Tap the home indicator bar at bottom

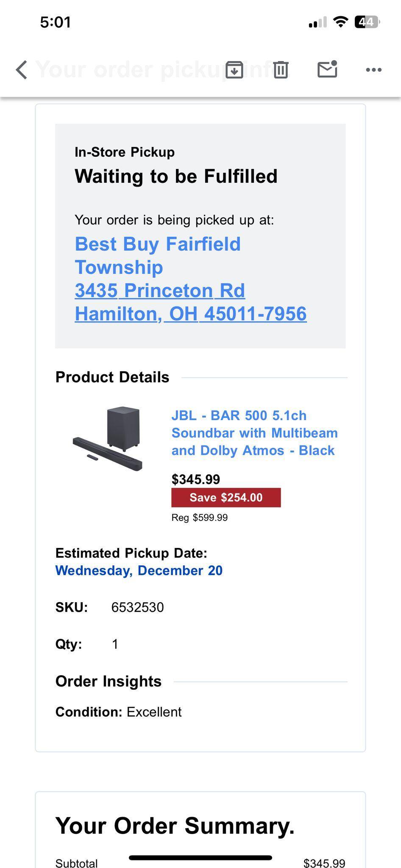click(x=200, y=858)
